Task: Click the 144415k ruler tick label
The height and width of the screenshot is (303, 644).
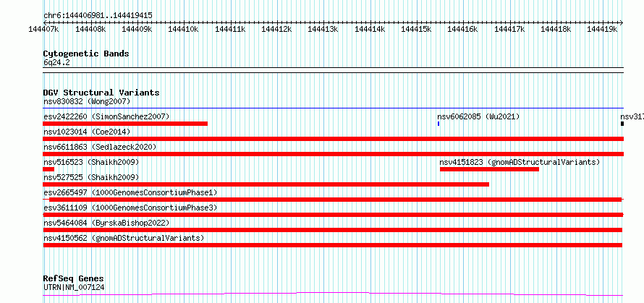Action: (416, 29)
